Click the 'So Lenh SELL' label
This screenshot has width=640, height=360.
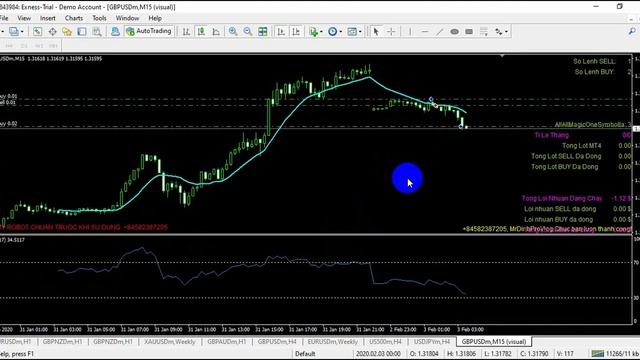click(594, 61)
